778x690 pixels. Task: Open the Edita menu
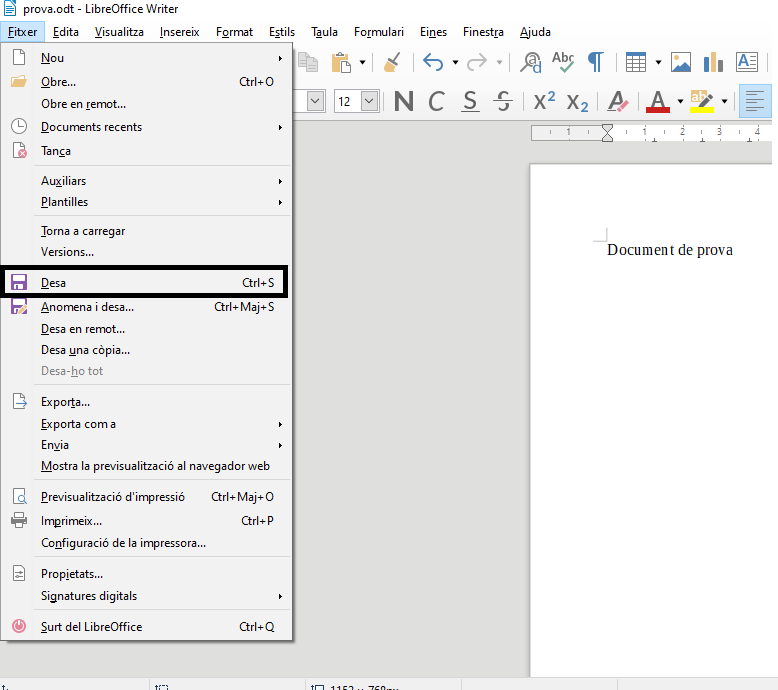(66, 32)
